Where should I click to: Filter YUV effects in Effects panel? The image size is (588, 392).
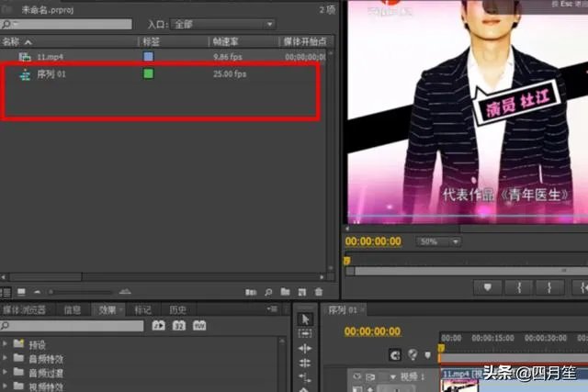(199, 325)
